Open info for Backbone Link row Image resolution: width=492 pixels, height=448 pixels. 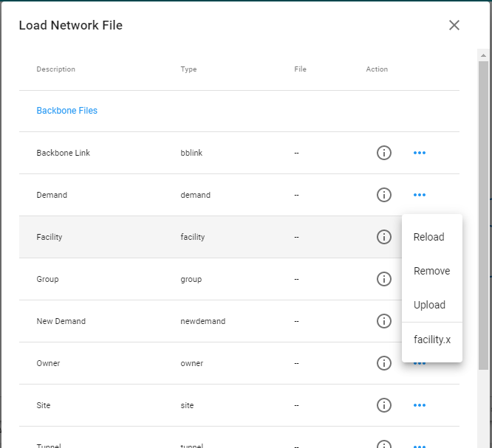383,153
